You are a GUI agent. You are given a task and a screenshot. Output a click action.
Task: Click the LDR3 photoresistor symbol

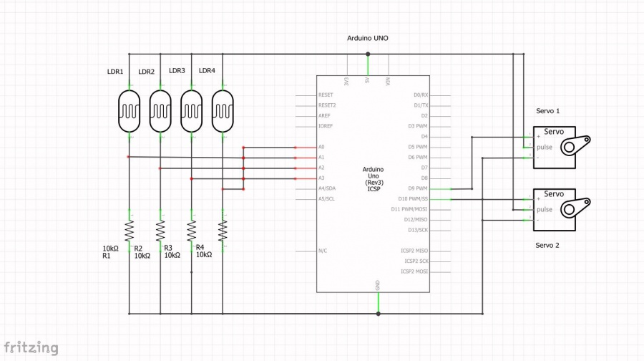(x=191, y=111)
